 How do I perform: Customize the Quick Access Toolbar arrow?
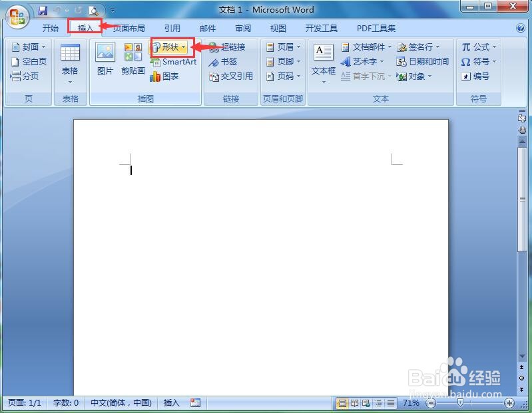(x=113, y=11)
